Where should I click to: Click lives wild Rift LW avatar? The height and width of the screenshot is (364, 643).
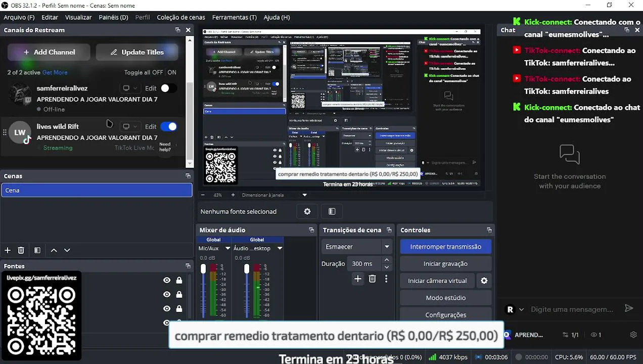(x=20, y=132)
